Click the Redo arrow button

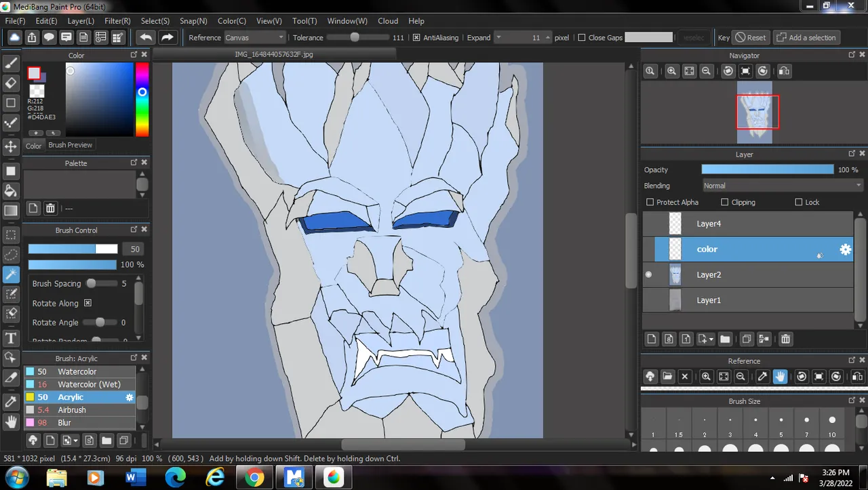point(167,37)
